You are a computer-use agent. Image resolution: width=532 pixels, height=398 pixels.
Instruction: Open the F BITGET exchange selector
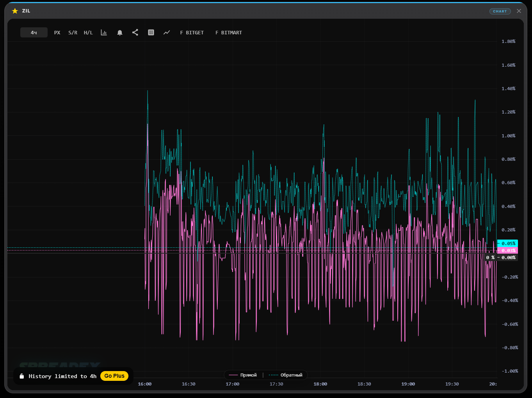pos(192,33)
